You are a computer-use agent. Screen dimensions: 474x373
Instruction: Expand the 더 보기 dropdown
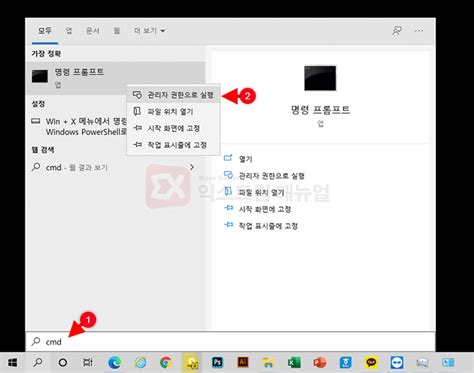[x=150, y=31]
